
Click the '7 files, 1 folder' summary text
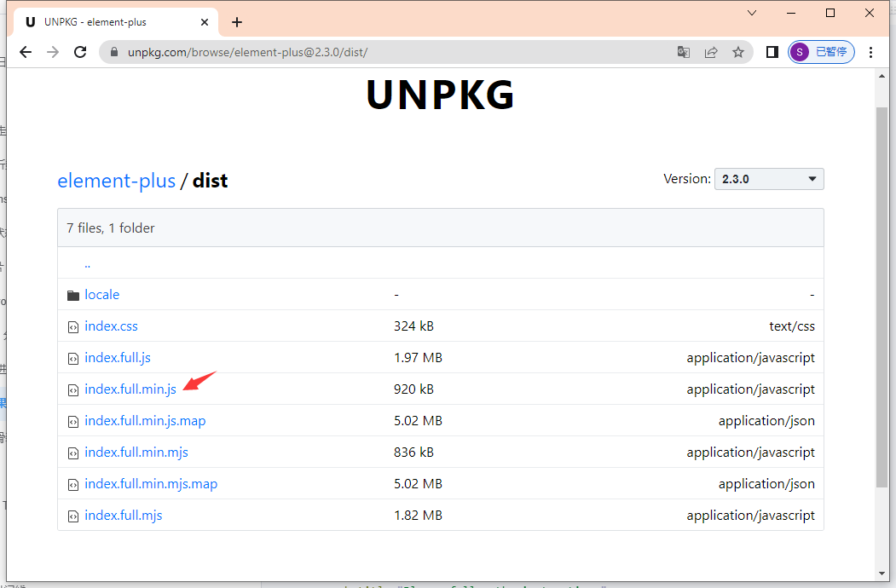[110, 228]
